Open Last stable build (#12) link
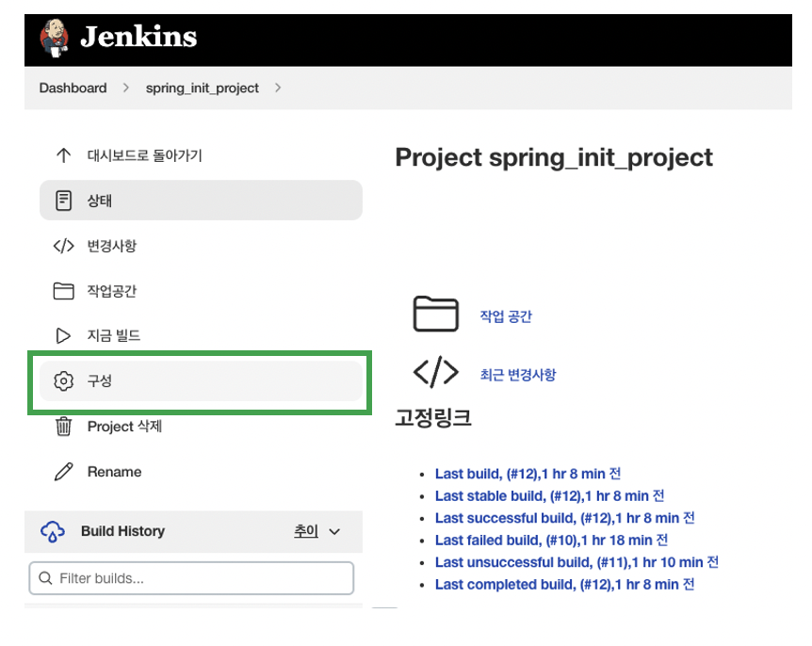 tap(549, 496)
